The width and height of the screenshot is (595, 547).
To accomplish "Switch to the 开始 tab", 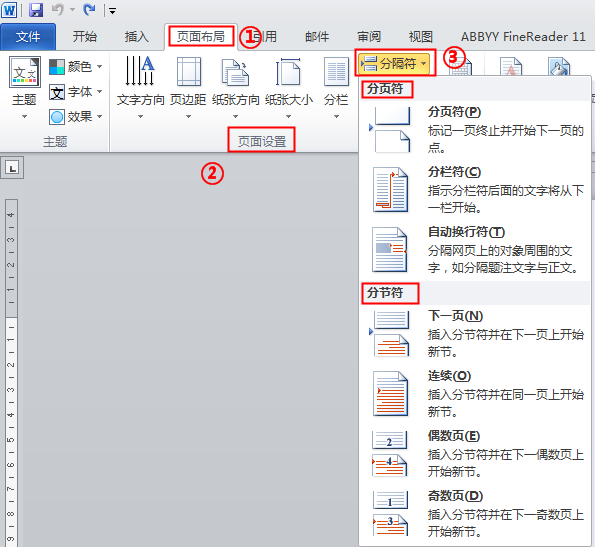I will pyautogui.click(x=85, y=37).
